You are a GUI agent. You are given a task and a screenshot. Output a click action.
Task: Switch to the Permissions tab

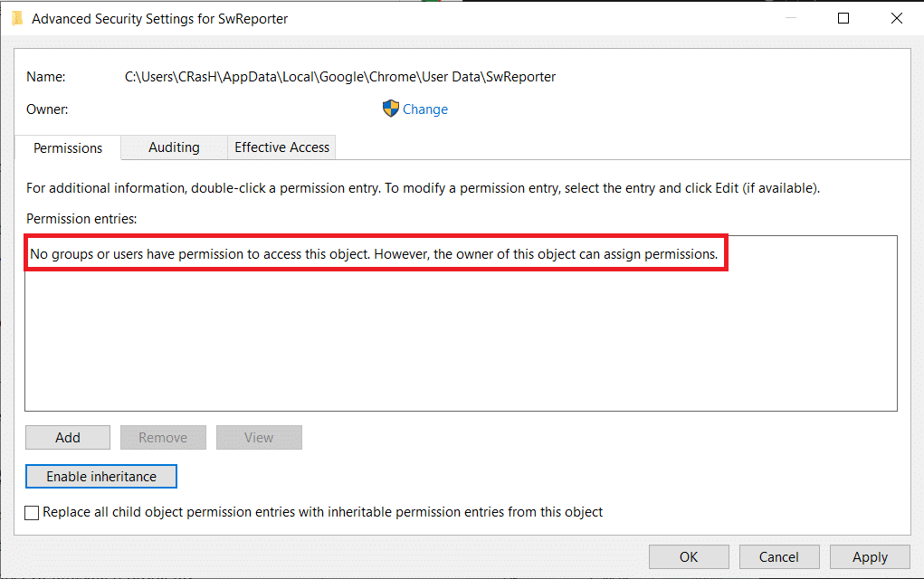68,147
